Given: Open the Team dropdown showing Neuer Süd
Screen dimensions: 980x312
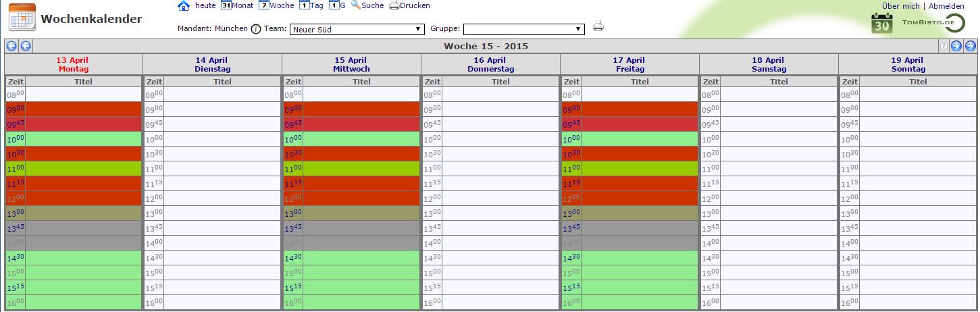Looking at the screenshot, I should coord(356,29).
